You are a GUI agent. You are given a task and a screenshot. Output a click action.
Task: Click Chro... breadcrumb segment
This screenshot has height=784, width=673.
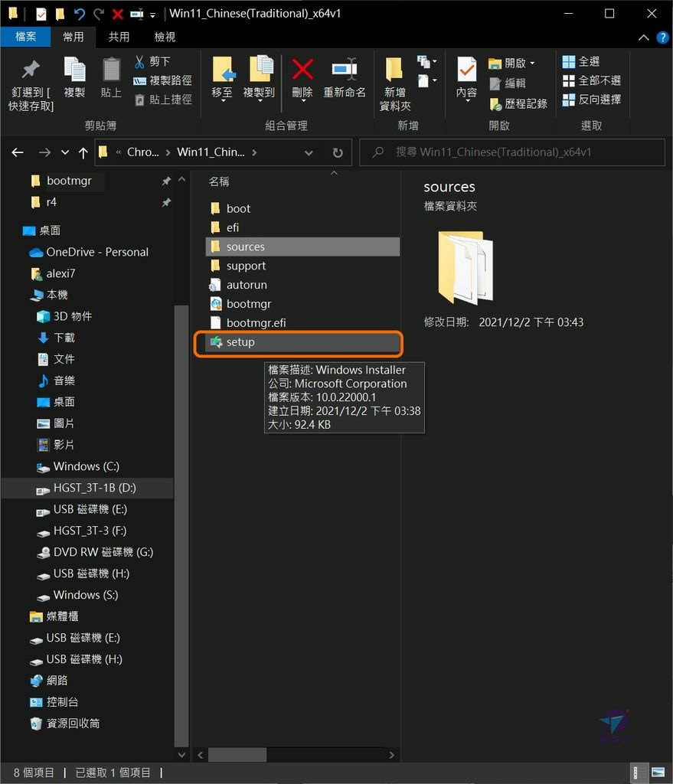(143, 152)
